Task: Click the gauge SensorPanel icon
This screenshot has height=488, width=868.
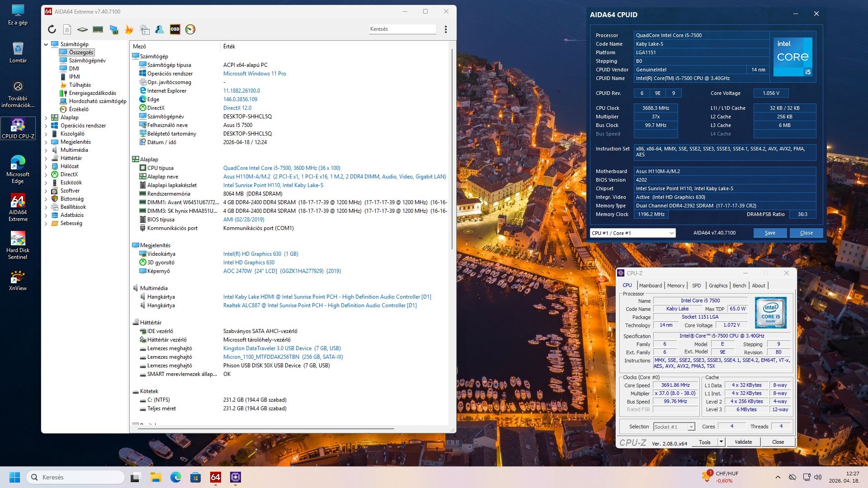Action: (190, 29)
